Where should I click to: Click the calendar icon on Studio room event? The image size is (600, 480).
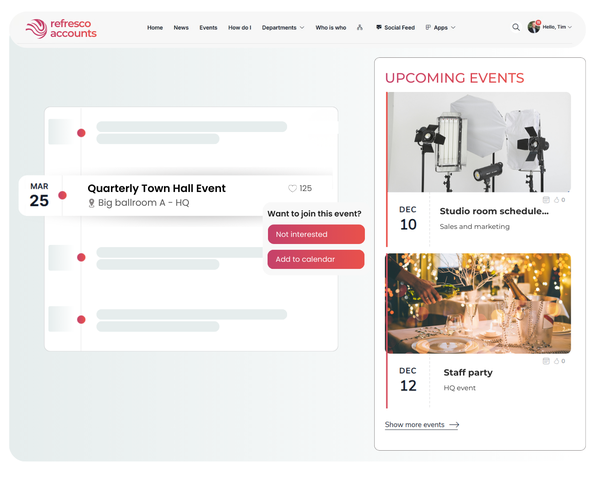(546, 200)
